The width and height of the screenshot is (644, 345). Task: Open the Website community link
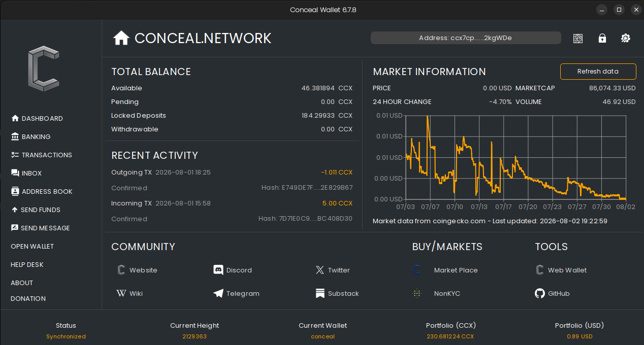coord(143,270)
